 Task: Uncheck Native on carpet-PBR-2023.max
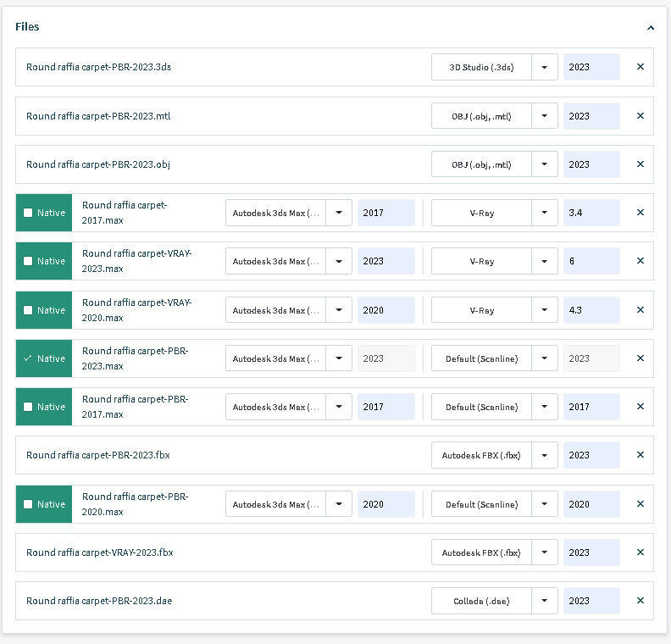pos(28,358)
